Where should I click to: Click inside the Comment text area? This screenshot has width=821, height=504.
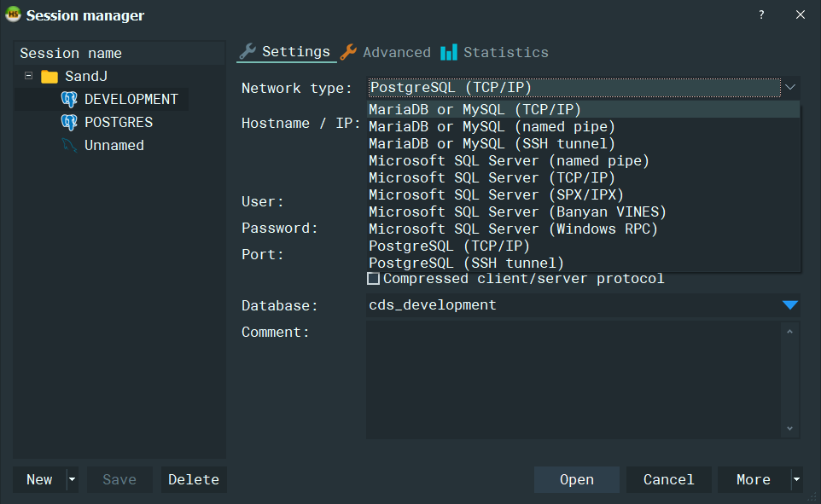click(x=574, y=379)
